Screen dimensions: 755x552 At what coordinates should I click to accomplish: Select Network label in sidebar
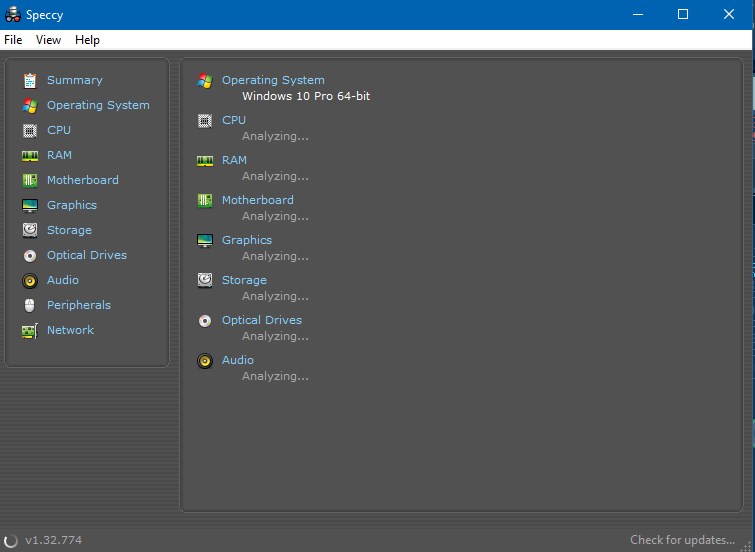coord(70,330)
